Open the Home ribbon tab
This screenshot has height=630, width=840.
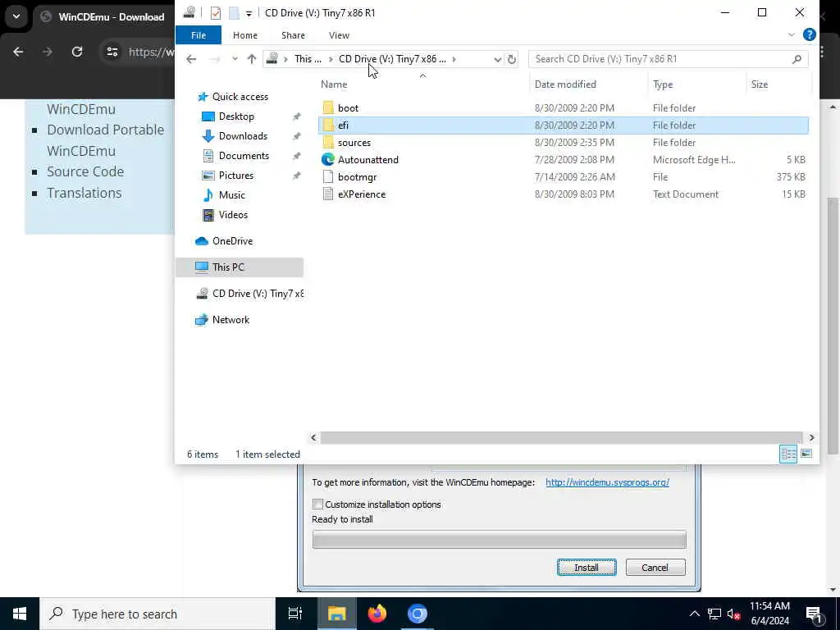tap(244, 34)
